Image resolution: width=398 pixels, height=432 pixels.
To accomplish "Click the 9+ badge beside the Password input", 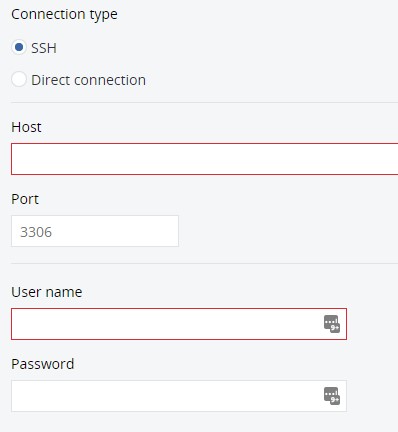I will coord(335,400).
